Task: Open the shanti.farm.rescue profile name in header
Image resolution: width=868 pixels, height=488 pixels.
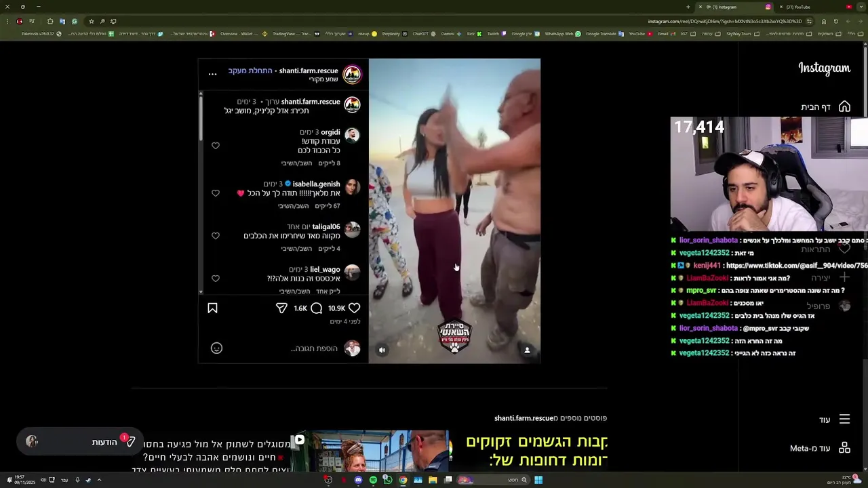Action: click(309, 70)
